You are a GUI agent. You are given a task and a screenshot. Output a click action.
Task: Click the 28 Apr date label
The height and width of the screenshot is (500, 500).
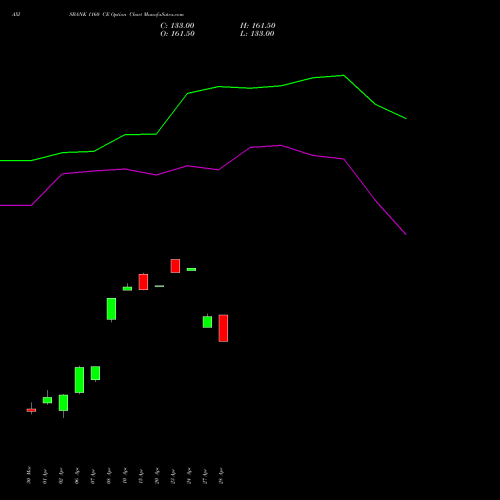tap(221, 476)
